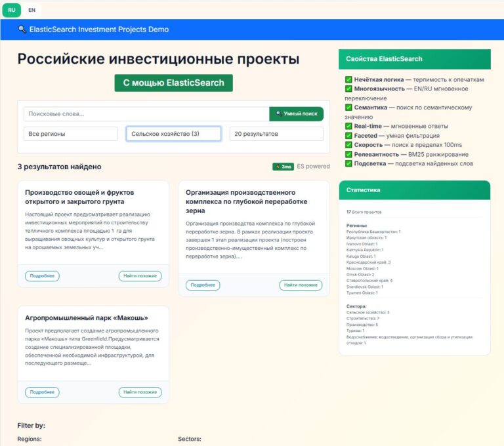Click the 'Regions:' filter label
504x446 pixels.
30,439
